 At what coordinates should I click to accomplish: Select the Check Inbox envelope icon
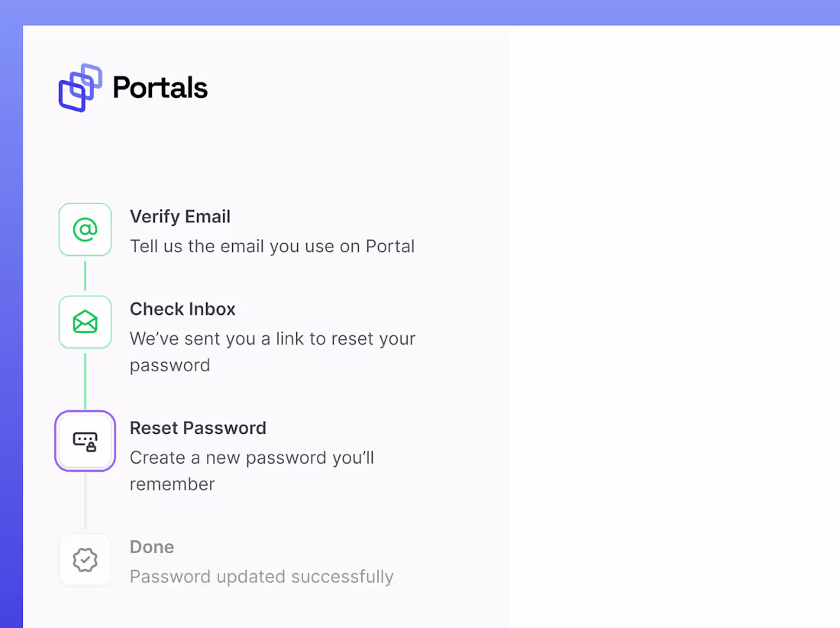coord(85,322)
